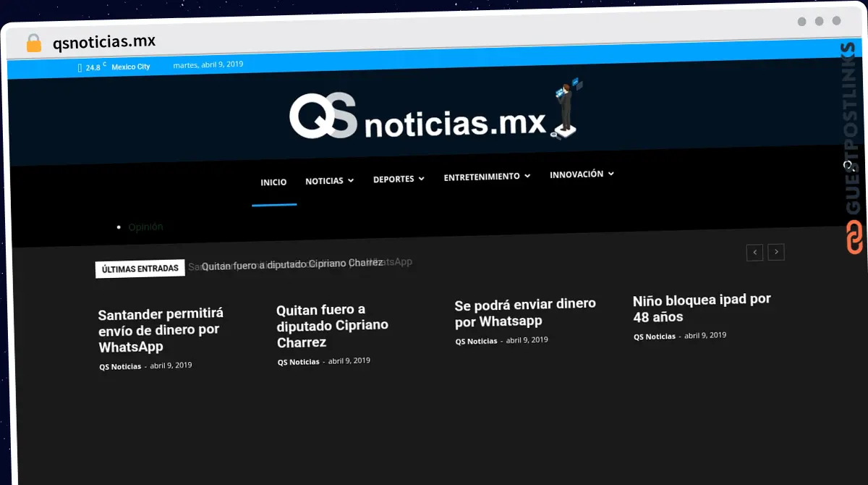Click the Opinión menu entry

pos(145,227)
